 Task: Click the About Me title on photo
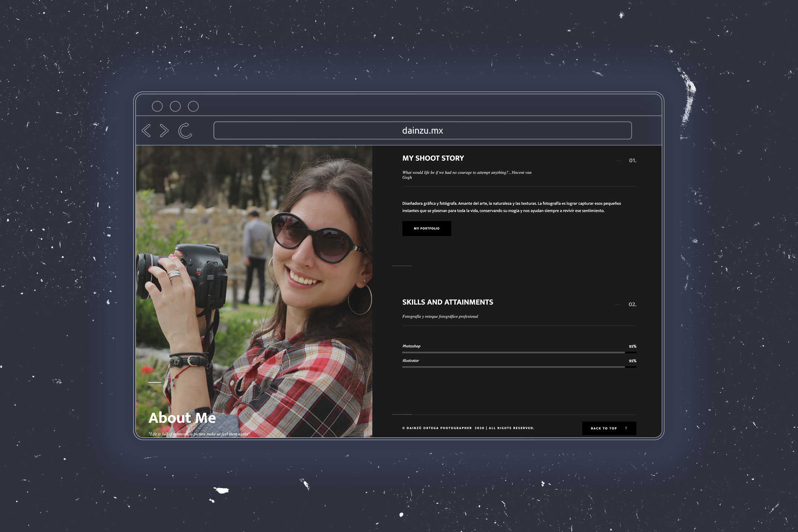182,418
